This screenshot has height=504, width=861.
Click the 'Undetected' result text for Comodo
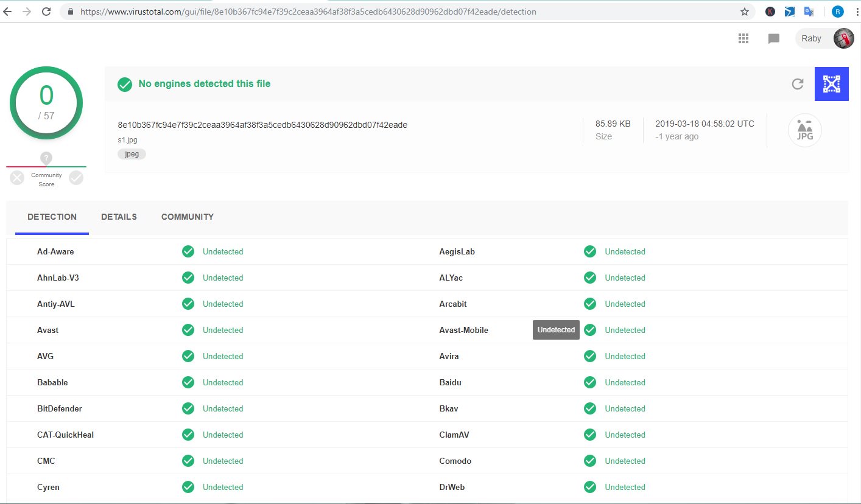pyautogui.click(x=625, y=461)
